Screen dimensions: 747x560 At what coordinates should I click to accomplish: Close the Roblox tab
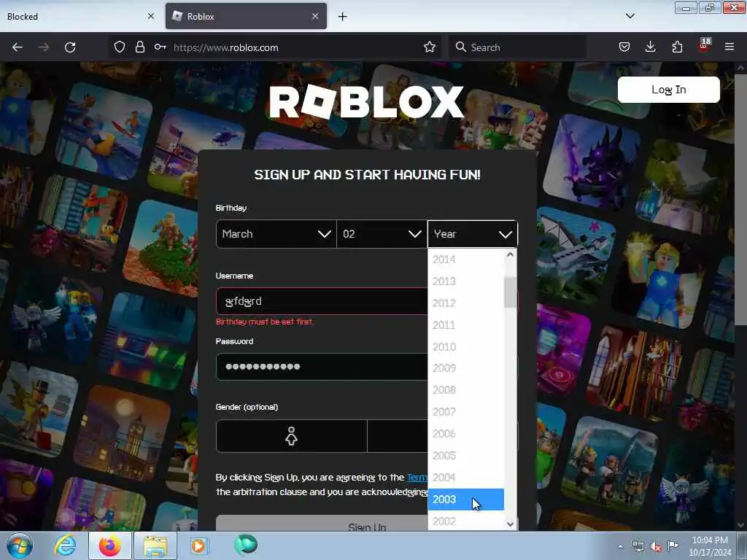pos(315,16)
